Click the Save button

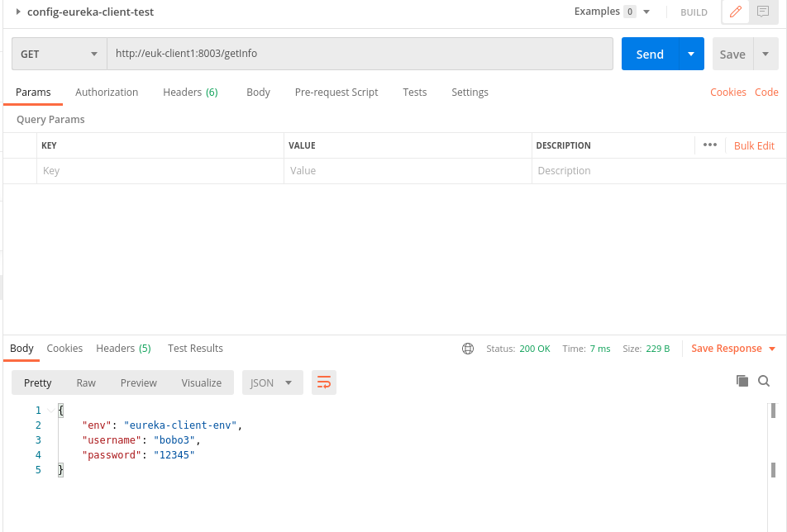pyautogui.click(x=732, y=54)
